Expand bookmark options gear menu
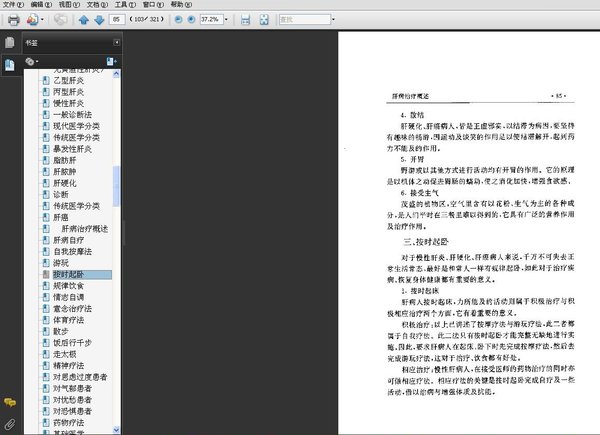600x435 pixels. tap(32, 61)
